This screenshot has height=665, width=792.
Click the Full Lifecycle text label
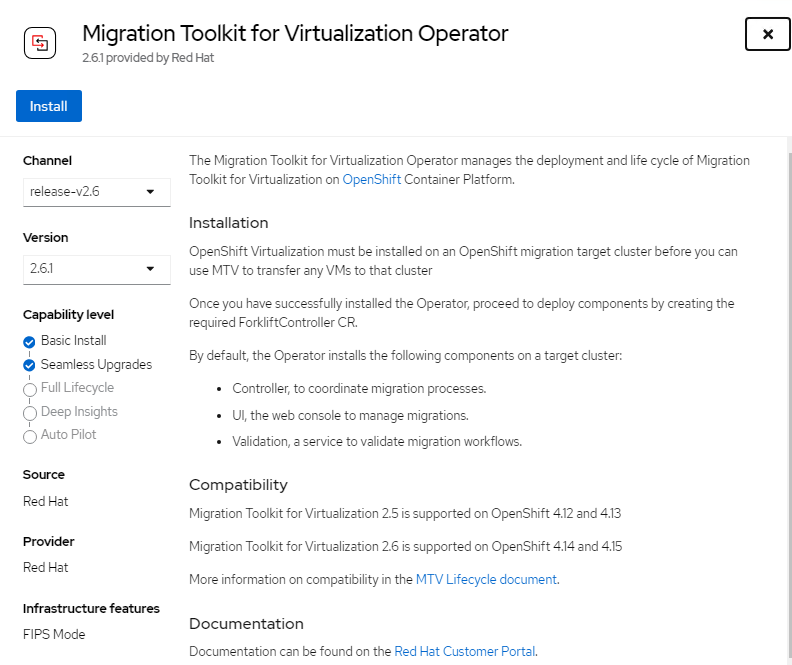[x=77, y=388]
